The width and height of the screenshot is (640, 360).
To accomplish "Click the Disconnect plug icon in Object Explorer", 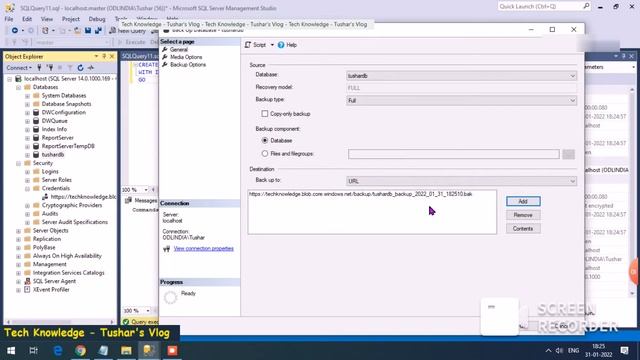I will [50, 68].
